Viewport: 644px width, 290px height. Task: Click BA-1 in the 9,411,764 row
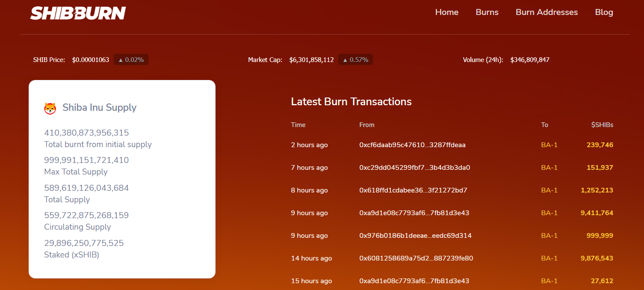[x=549, y=213]
